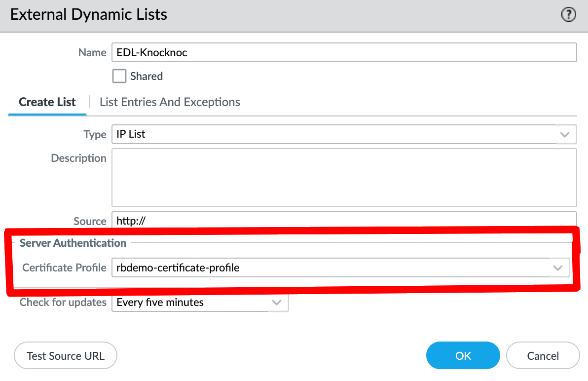Viewport: 588px width, 381px height.
Task: Focus the Source URL input field
Action: 344,220
